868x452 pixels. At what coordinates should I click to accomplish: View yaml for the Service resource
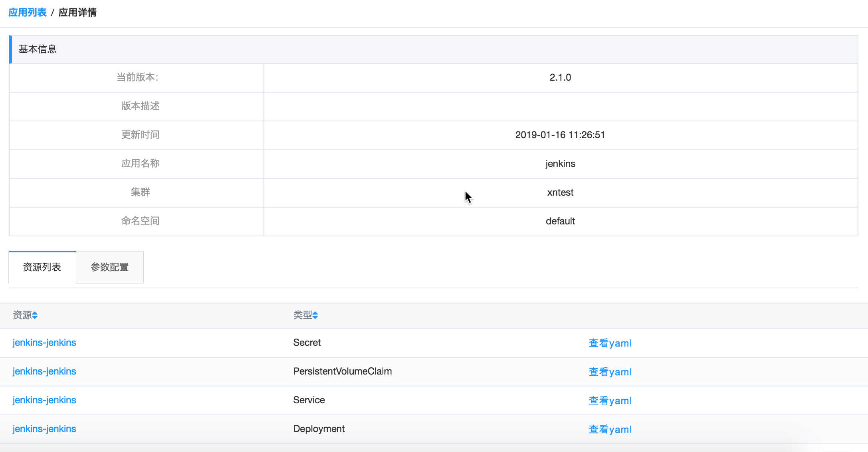pyautogui.click(x=610, y=400)
